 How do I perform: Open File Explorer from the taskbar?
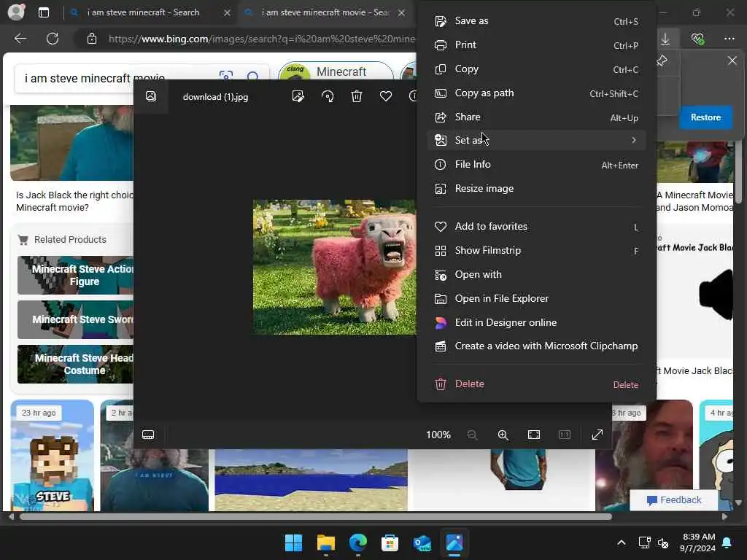click(326, 542)
